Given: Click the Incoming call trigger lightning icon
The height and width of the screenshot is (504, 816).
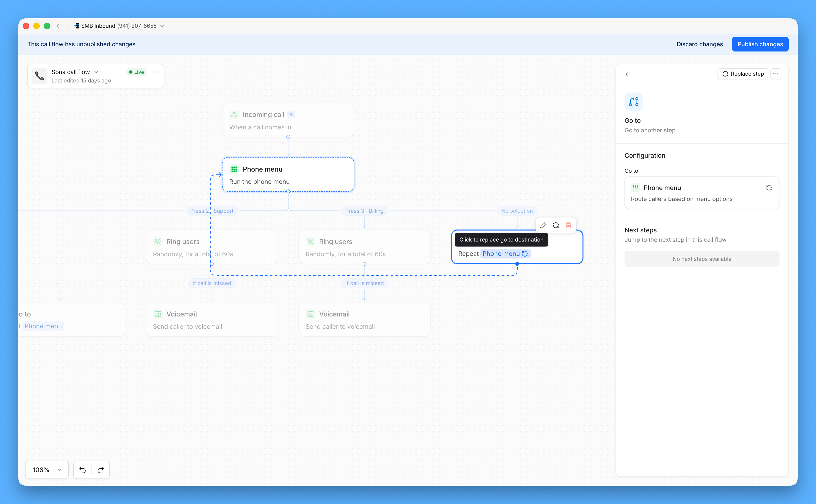Looking at the screenshot, I should tap(291, 115).
